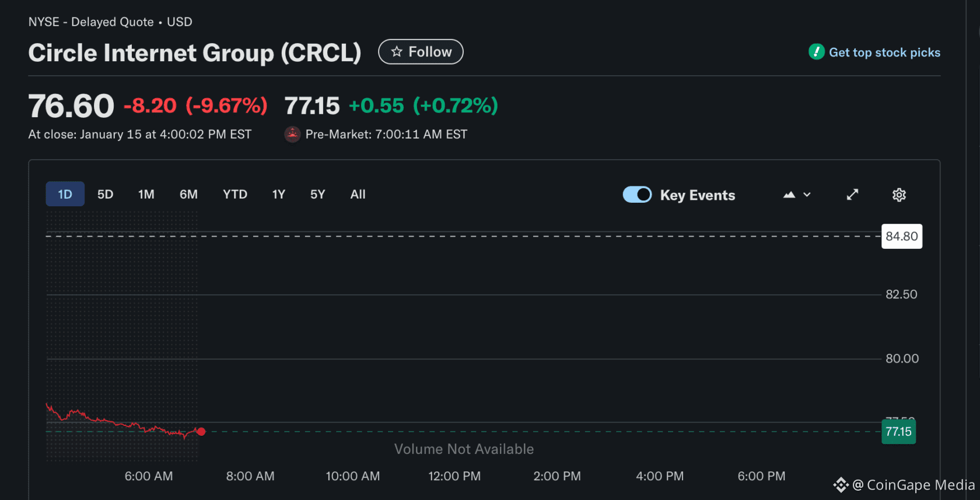The width and height of the screenshot is (980, 500).
Task: Open chart type dropdown chevron
Action: 807,195
